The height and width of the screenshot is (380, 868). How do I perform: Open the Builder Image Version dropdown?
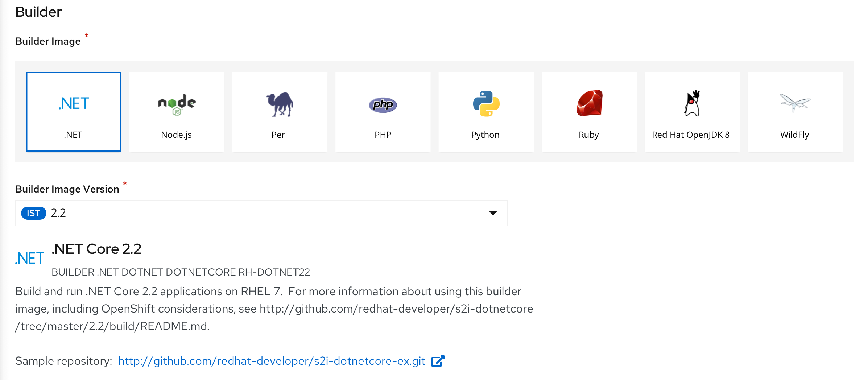pos(261,213)
